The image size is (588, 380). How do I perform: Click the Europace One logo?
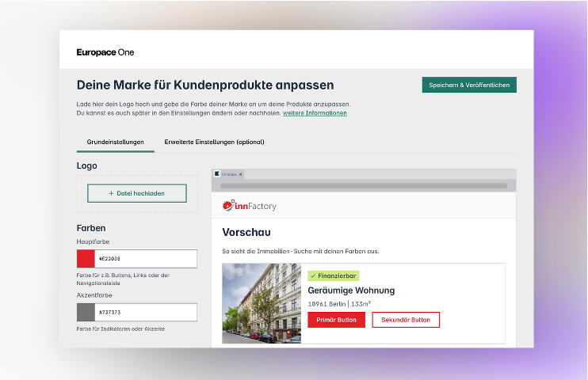point(105,52)
